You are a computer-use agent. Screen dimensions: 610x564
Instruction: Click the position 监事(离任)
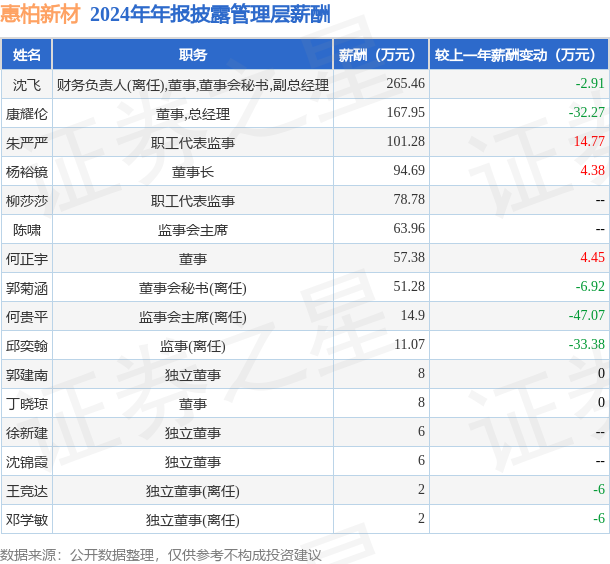pyautogui.click(x=193, y=346)
